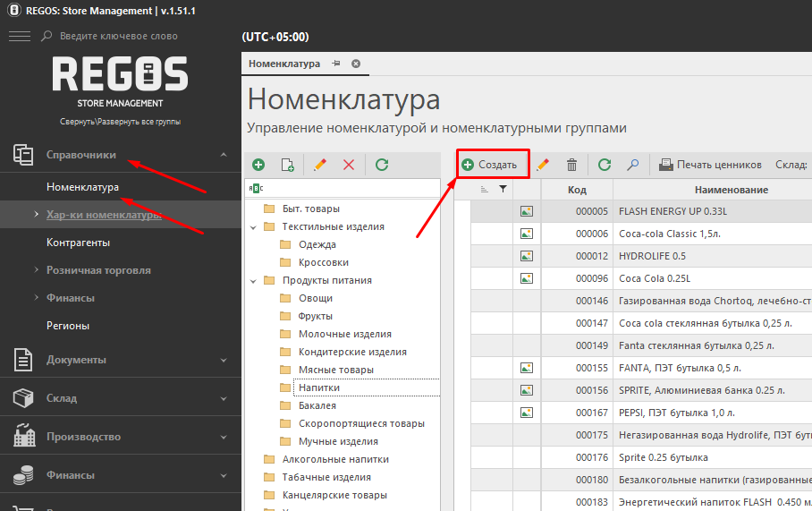Image resolution: width=812 pixels, height=511 pixels.
Task: Refresh the group tree with the green arrow icon
Action: point(382,165)
